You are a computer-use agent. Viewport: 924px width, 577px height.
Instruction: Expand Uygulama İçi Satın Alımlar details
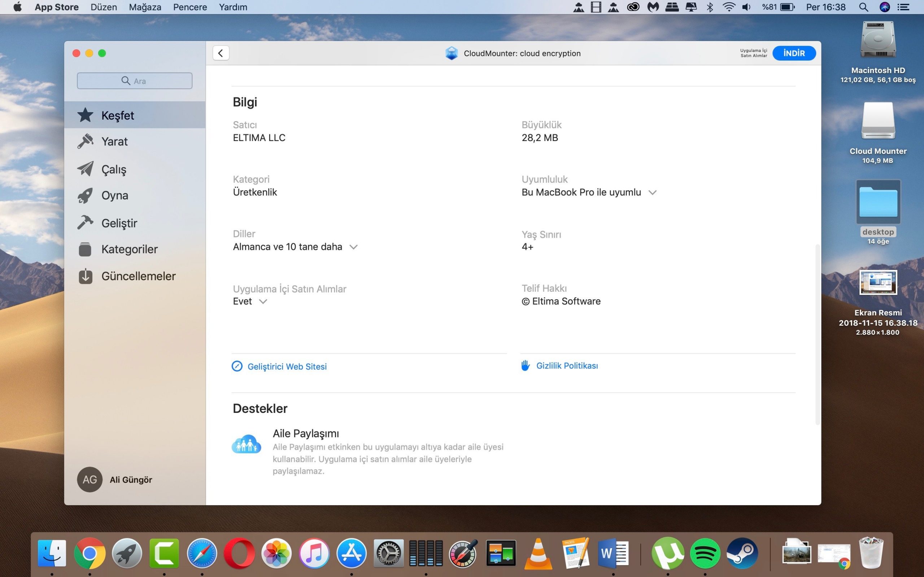(263, 301)
